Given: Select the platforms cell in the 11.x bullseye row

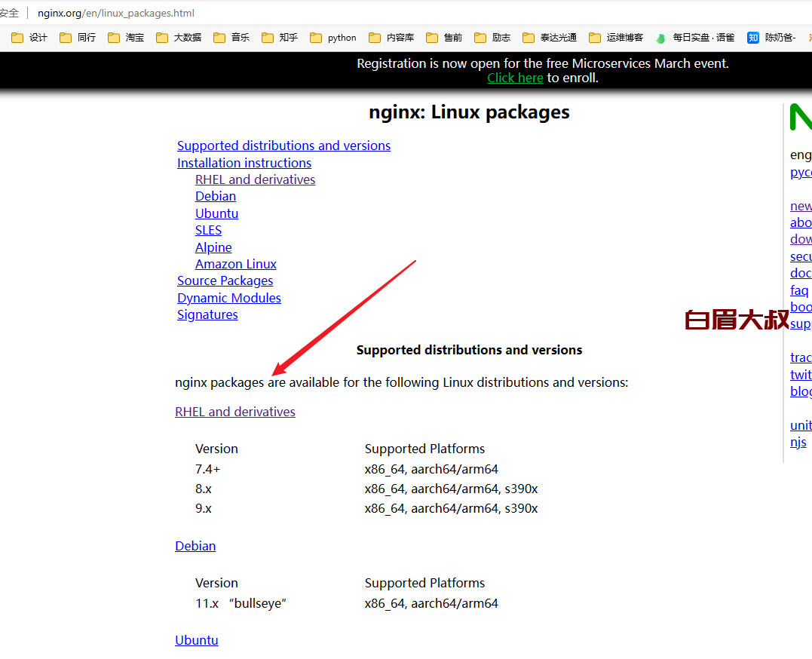Looking at the screenshot, I should 431,603.
